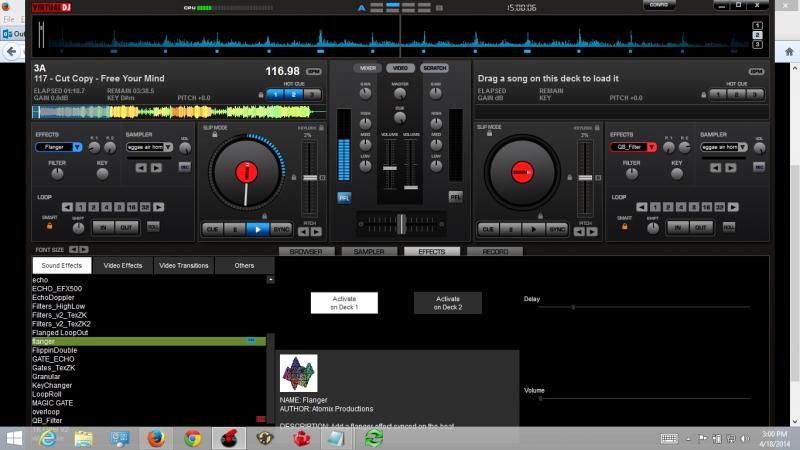
Task: Select next sample on right sampler
Action: pos(731,167)
